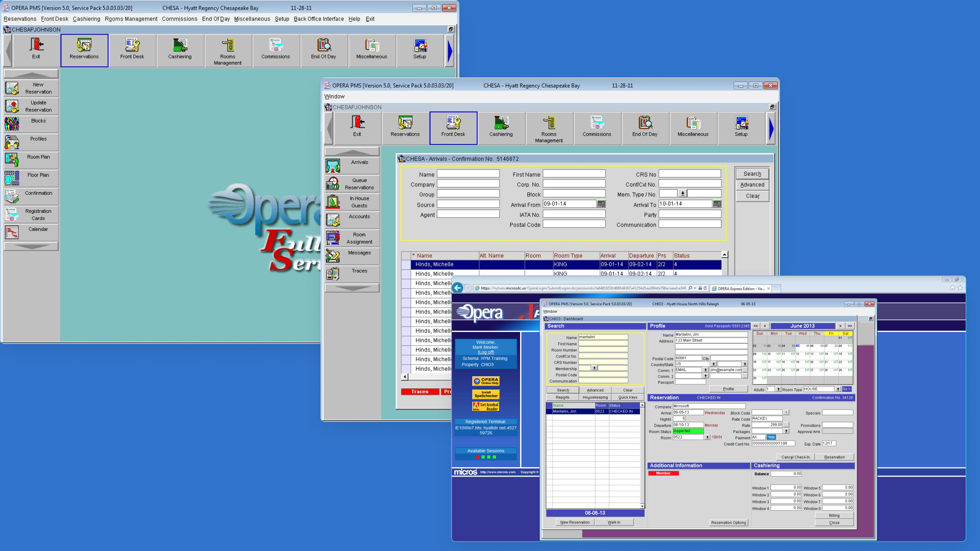
Task: Open the calendar picker beside Arrival To
Action: [717, 204]
